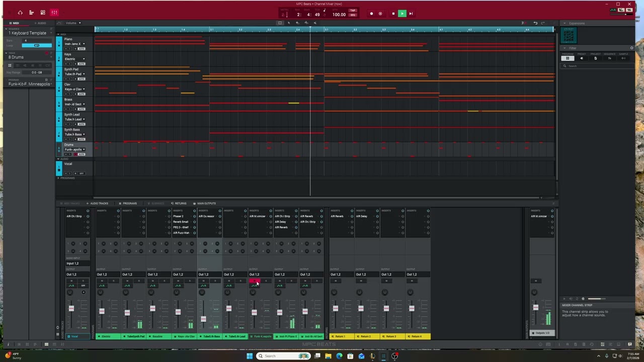Screen dimensions: 644x362
Task: Select the Preset filter icon in browser
Action: (x=582, y=58)
